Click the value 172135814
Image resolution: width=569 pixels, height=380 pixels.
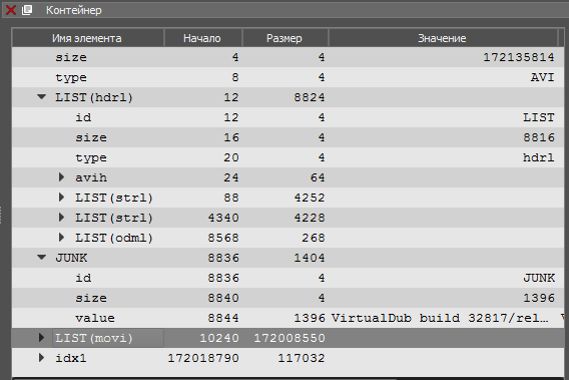pos(519,57)
